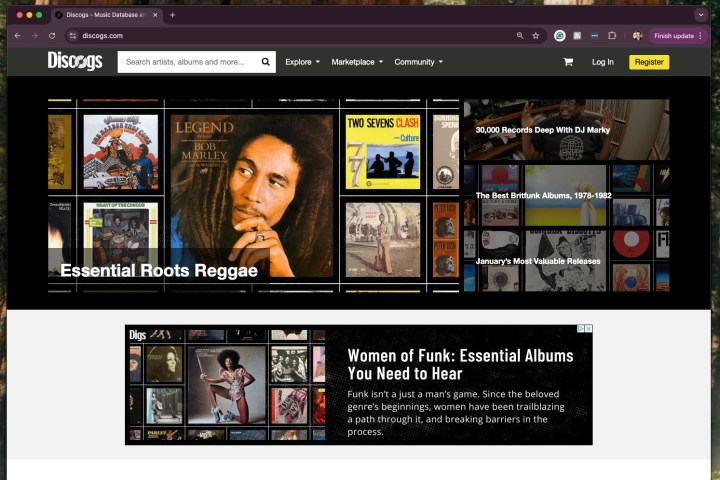Click the Finish update button
The width and height of the screenshot is (720, 480).
click(x=678, y=35)
